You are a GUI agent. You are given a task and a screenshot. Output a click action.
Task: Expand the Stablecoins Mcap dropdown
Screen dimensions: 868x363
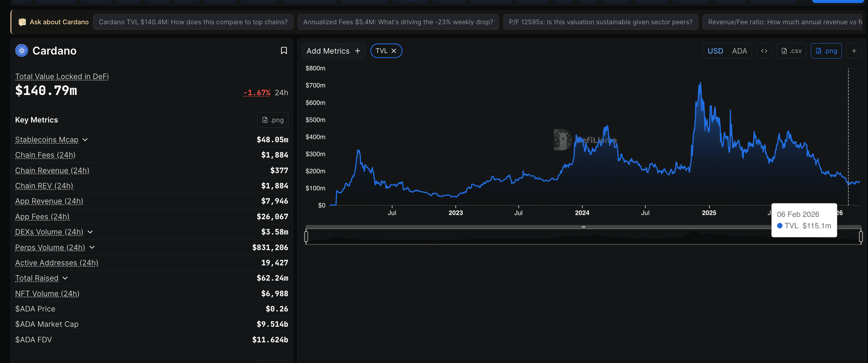coord(85,139)
